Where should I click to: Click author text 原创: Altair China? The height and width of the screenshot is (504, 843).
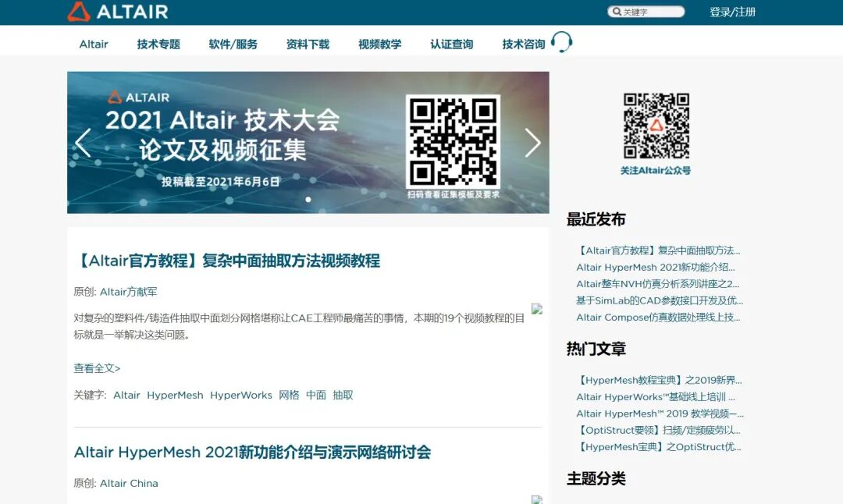116,483
